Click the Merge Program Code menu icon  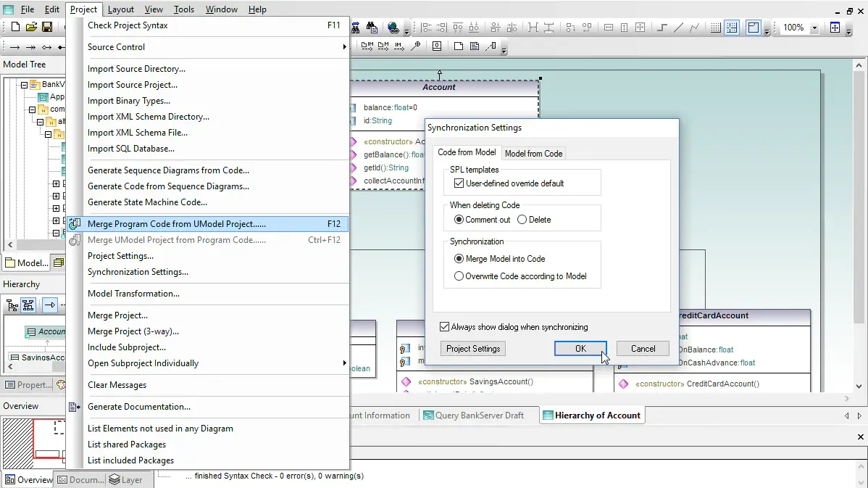75,224
